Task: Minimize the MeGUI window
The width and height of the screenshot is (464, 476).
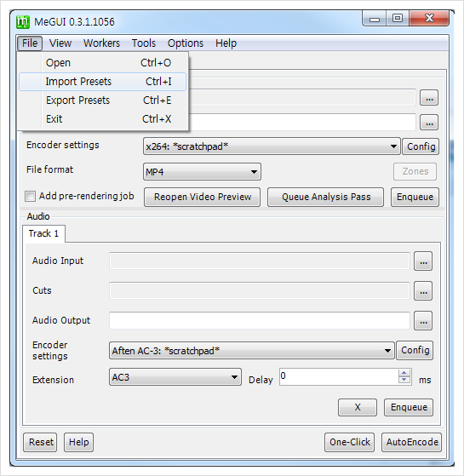Action: 375,19
